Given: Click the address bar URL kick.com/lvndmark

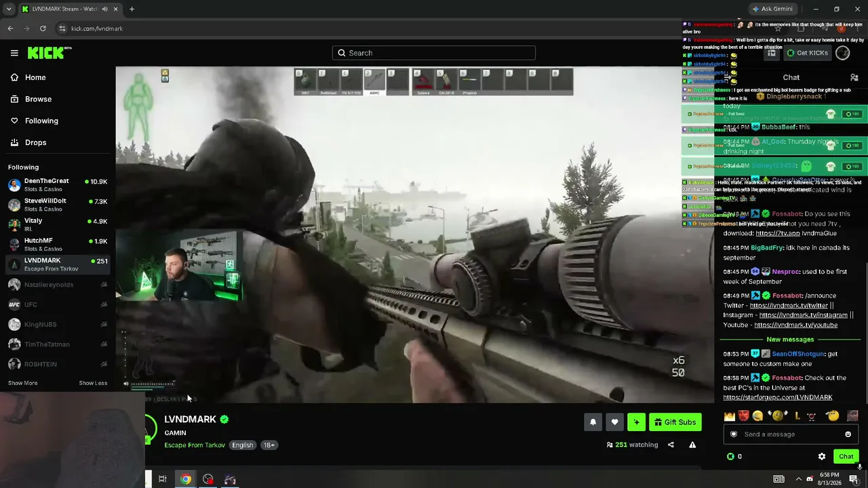Looking at the screenshot, I should [97, 28].
